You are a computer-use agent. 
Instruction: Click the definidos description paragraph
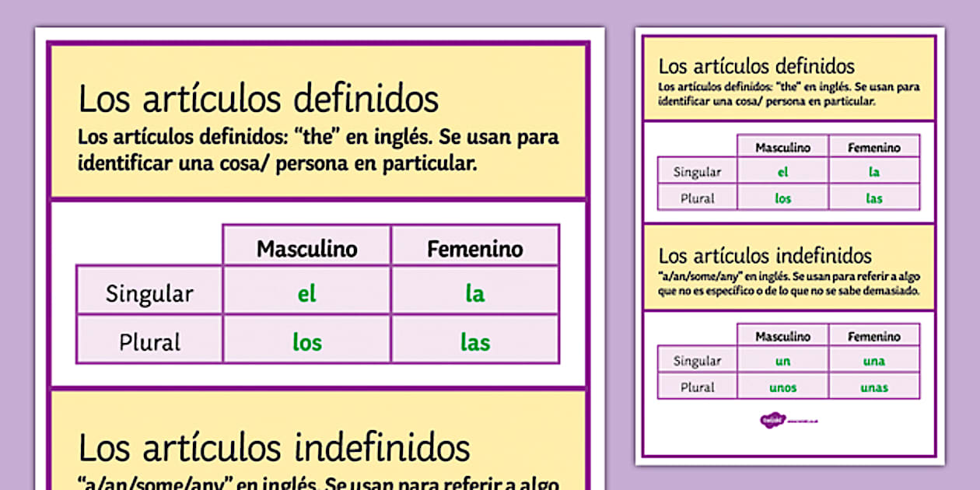pyautogui.click(x=317, y=149)
